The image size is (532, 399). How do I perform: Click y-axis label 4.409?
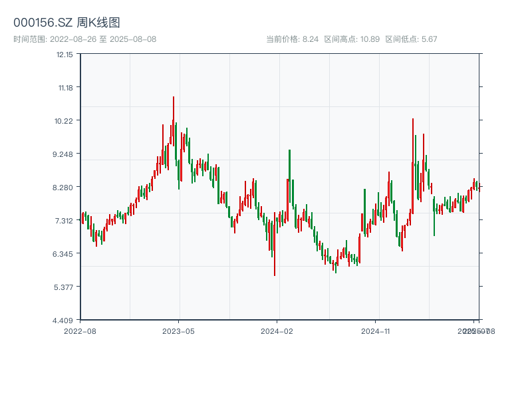click(63, 321)
